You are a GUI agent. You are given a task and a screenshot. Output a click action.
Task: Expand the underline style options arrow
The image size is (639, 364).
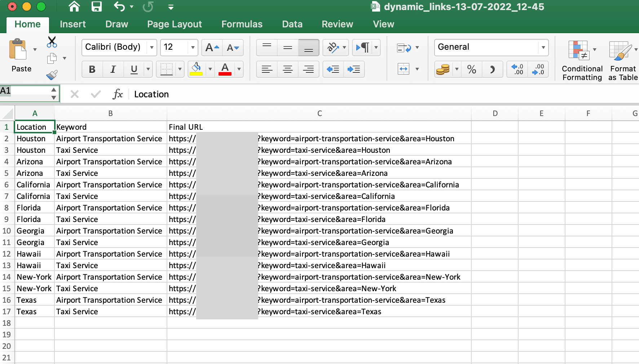pyautogui.click(x=148, y=69)
